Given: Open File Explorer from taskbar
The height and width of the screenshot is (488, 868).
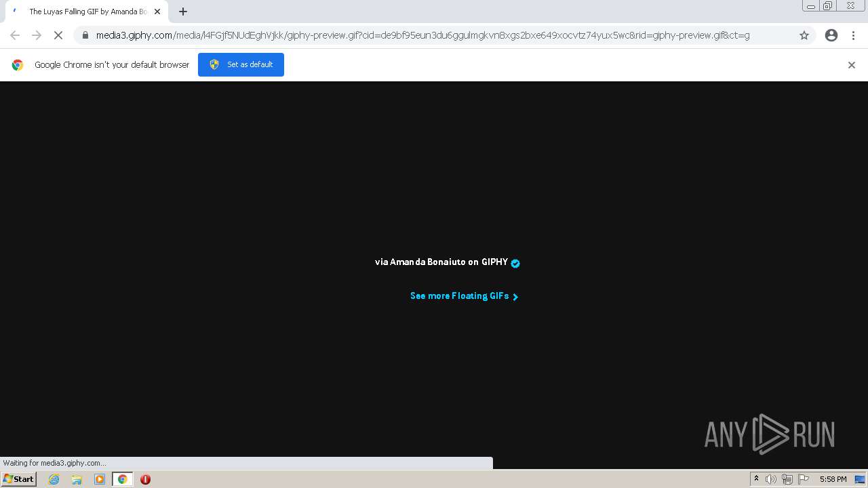Looking at the screenshot, I should pyautogui.click(x=77, y=479).
